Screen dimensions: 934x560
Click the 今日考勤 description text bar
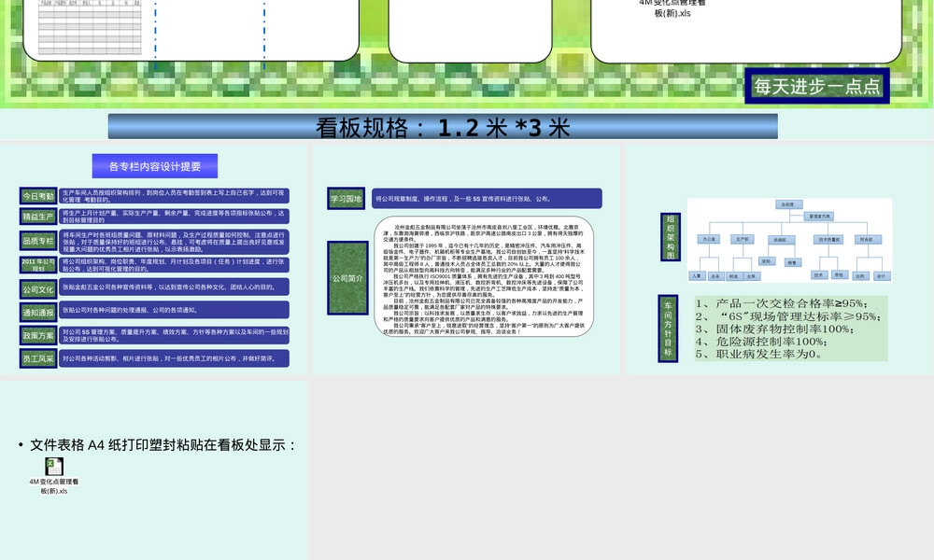pyautogui.click(x=174, y=196)
